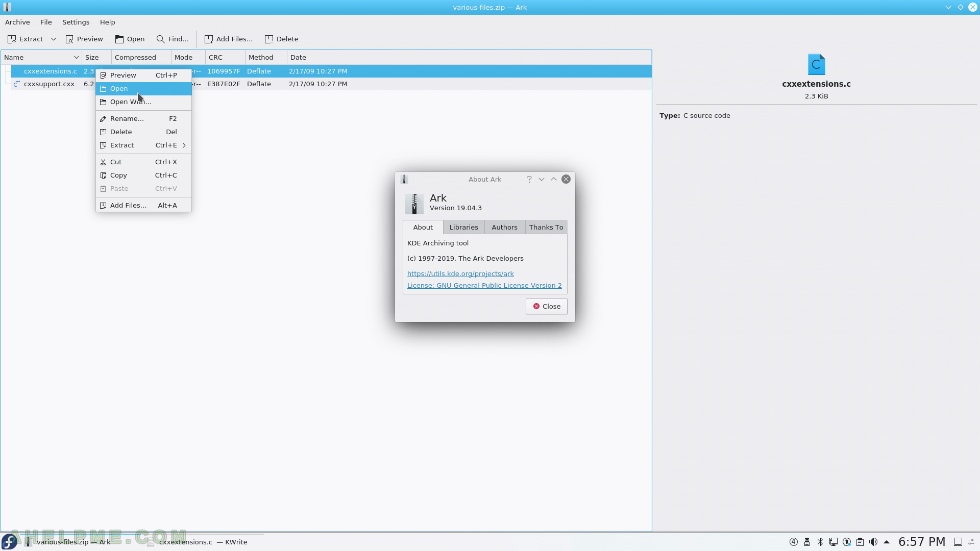The height and width of the screenshot is (551, 980).
Task: Click the Delete toolbar icon
Action: (x=269, y=39)
